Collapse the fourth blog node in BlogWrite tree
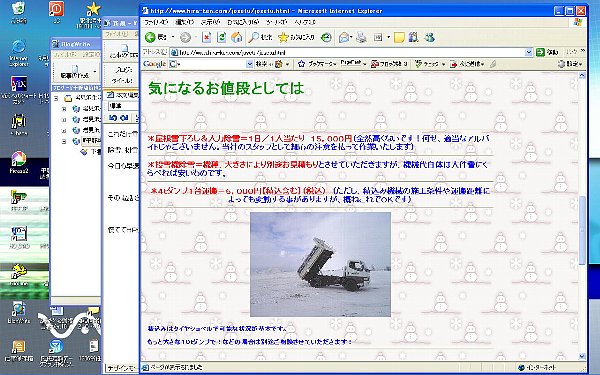 64,141
